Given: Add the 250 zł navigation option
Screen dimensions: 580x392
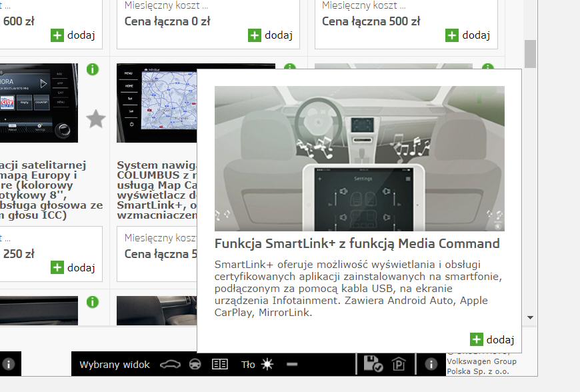Looking at the screenshot, I should (73, 268).
